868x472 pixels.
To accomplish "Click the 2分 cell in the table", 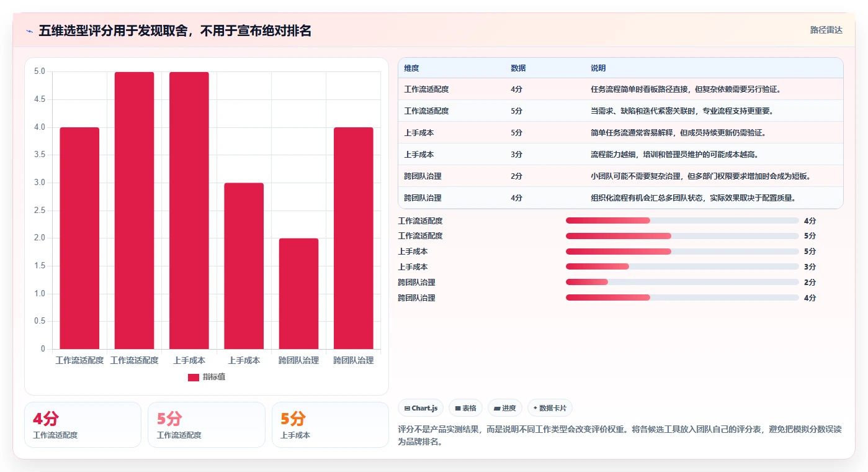I will click(516, 176).
